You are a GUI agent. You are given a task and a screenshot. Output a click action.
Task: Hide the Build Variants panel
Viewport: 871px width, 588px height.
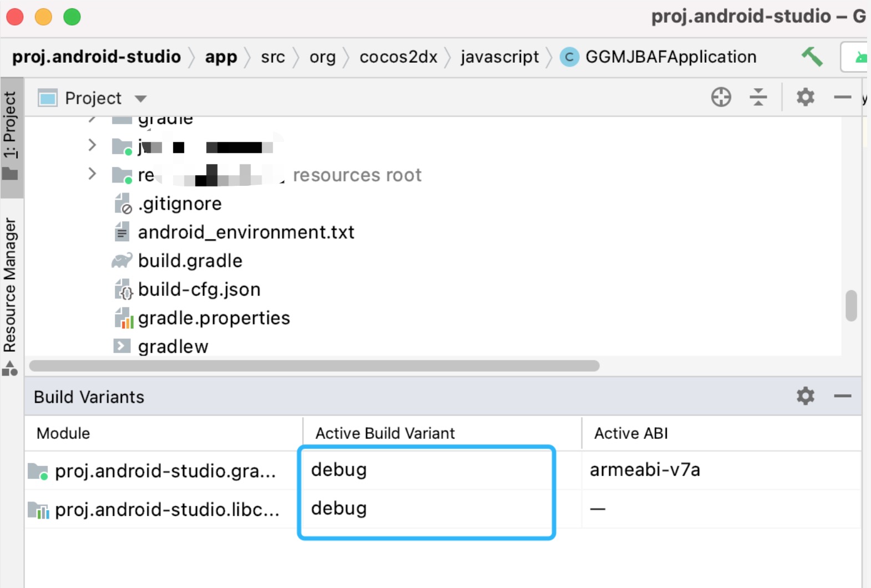842,396
